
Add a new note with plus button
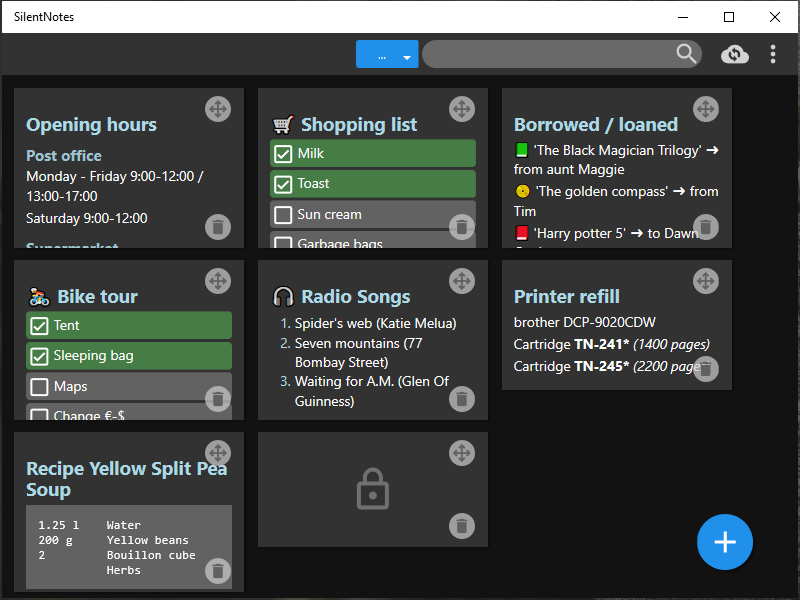725,542
